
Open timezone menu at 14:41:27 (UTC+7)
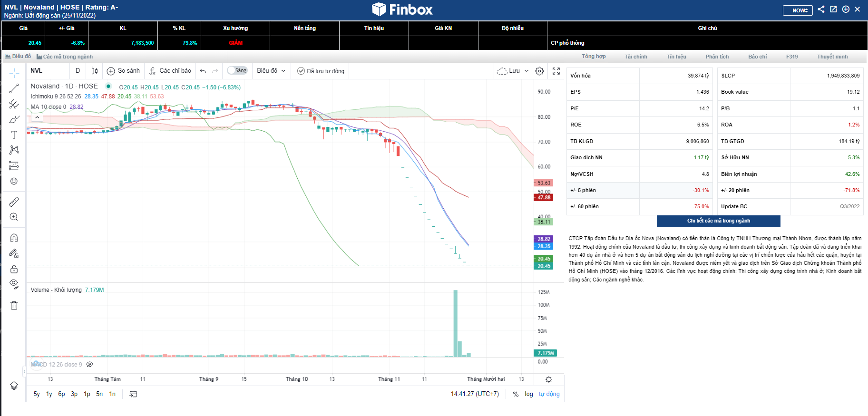coord(475,394)
